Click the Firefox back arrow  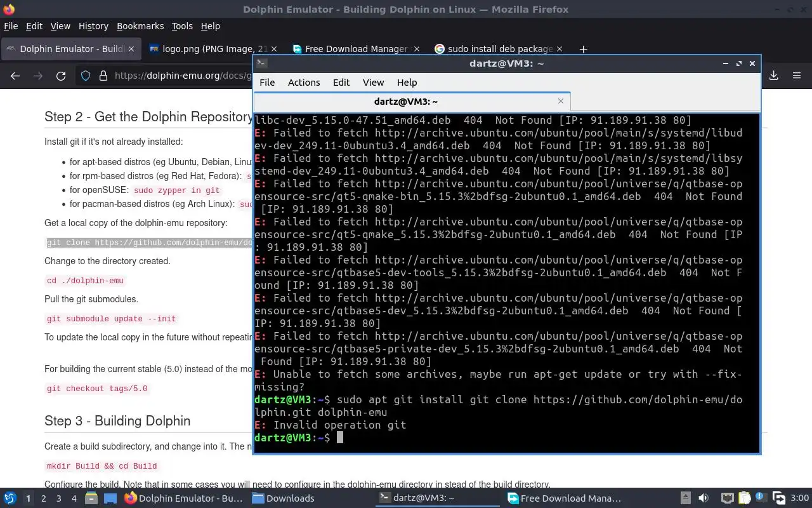pyautogui.click(x=15, y=76)
